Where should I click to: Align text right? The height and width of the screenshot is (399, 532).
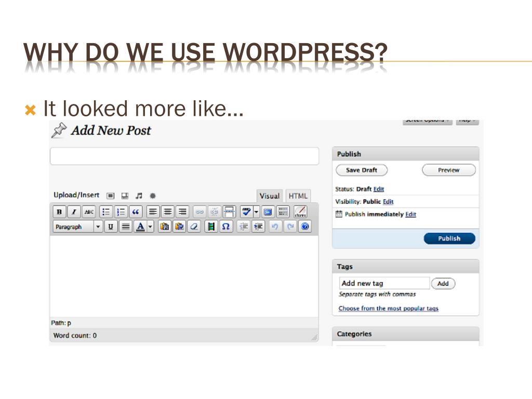coord(182,212)
